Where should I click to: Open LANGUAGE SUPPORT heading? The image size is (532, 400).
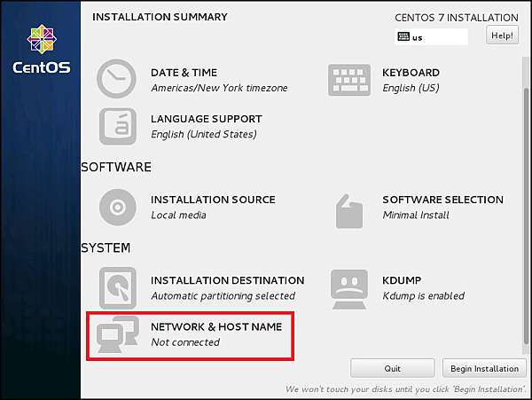[207, 119]
